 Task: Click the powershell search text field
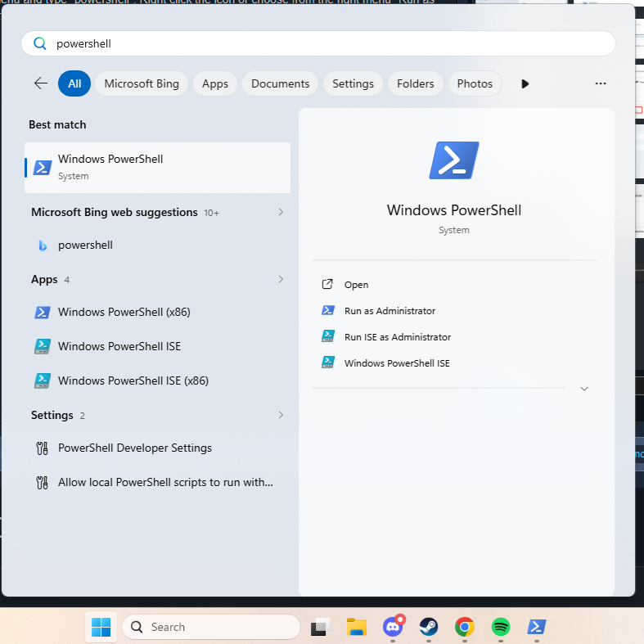[x=317, y=43]
